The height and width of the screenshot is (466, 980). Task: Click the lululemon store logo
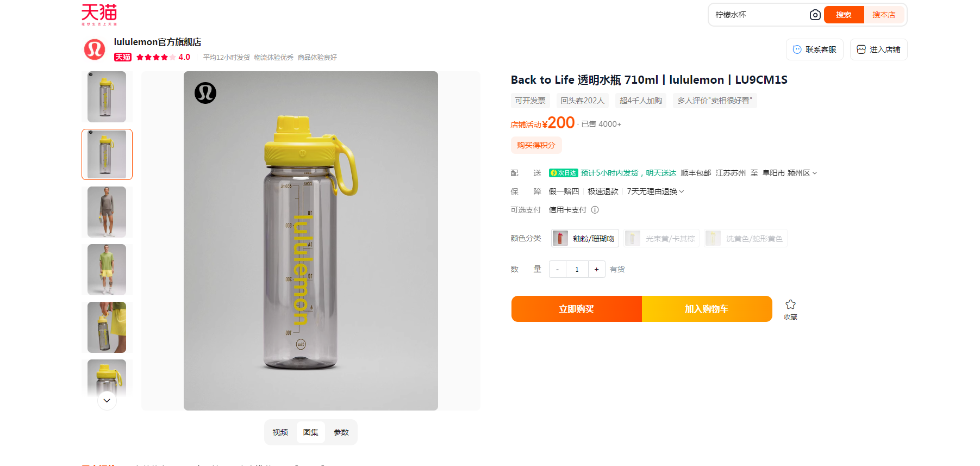pos(95,49)
